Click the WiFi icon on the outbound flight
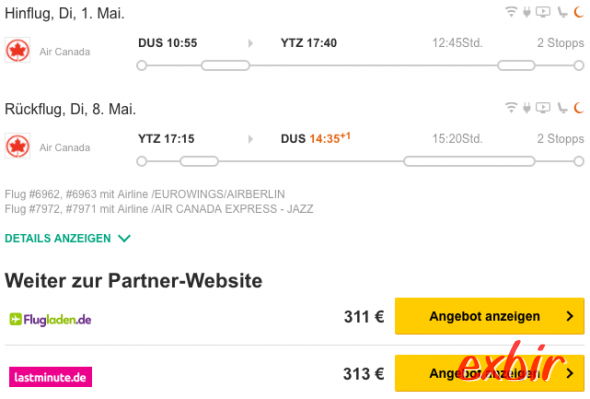This screenshot has height=399, width=590. [x=511, y=12]
